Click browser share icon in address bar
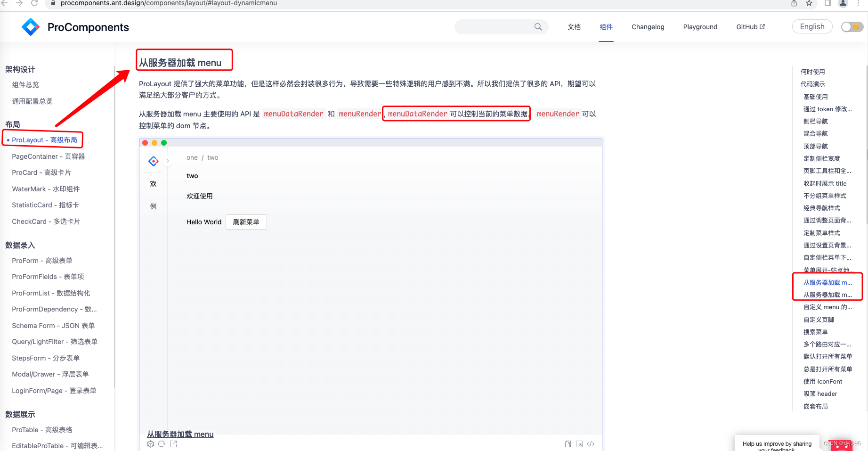 click(x=794, y=3)
